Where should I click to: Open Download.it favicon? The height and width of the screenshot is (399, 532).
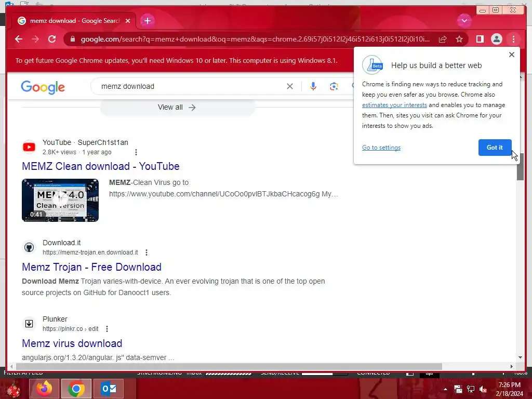(x=29, y=247)
